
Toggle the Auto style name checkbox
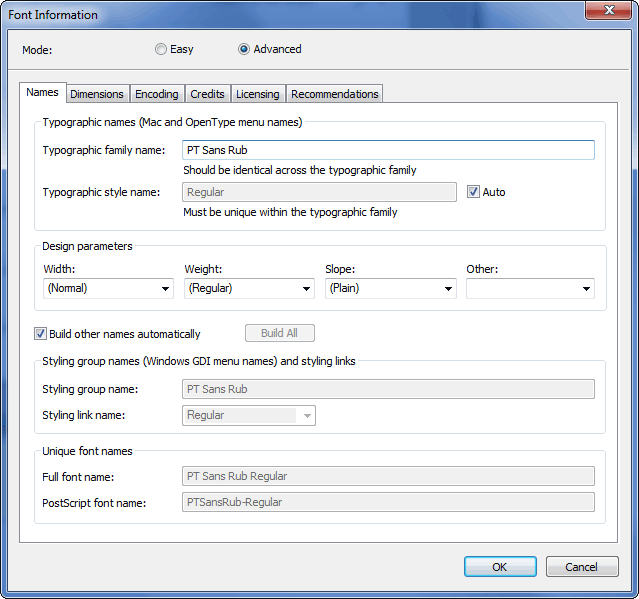click(474, 192)
